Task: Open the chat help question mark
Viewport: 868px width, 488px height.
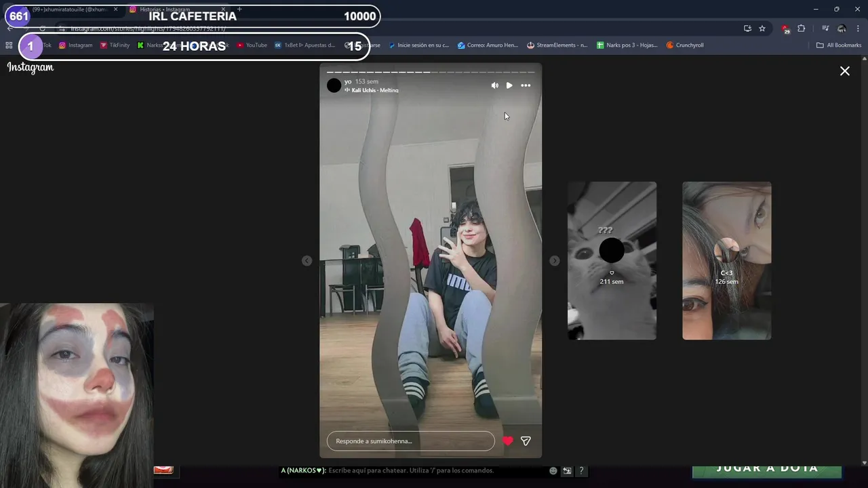Action: coord(581,470)
